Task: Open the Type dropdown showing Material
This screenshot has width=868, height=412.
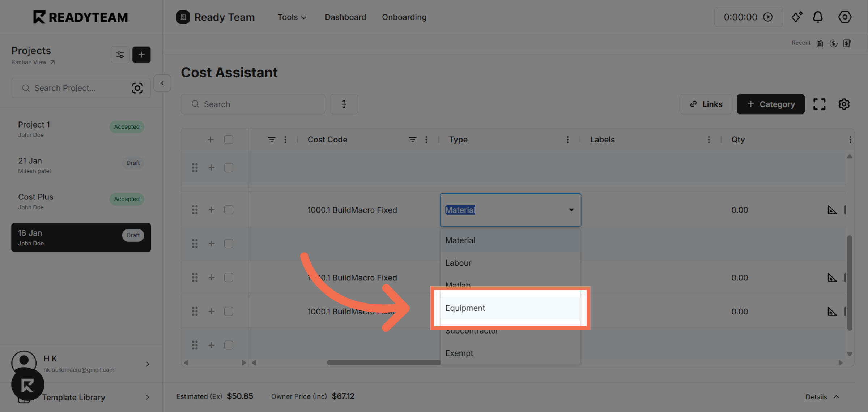Action: pos(510,210)
